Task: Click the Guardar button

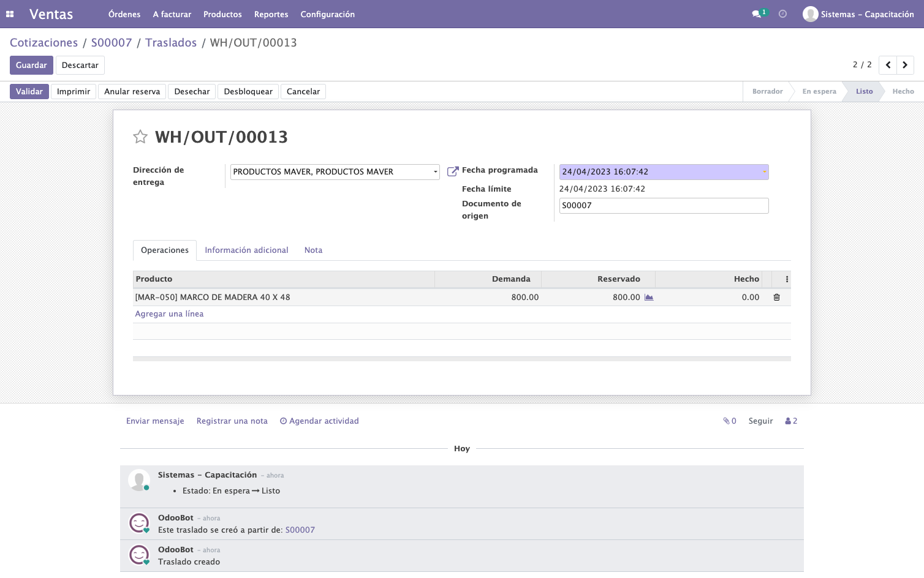Action: (31, 66)
